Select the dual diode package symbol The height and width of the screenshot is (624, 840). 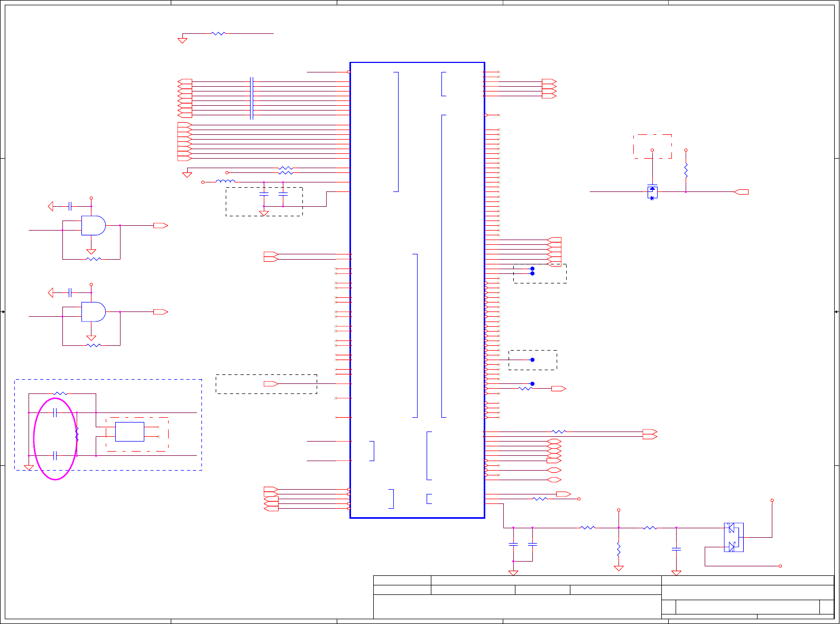(734, 537)
